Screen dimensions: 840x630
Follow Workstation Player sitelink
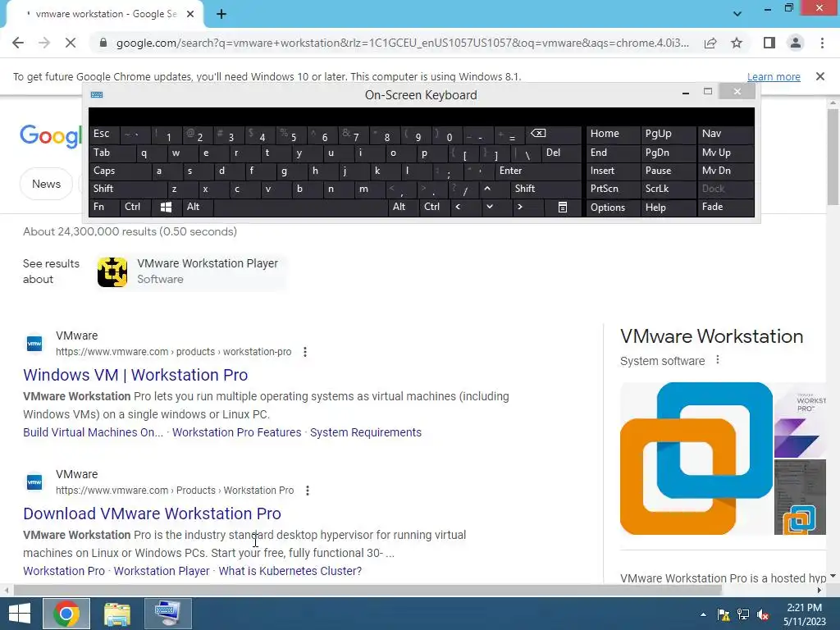coord(162,571)
